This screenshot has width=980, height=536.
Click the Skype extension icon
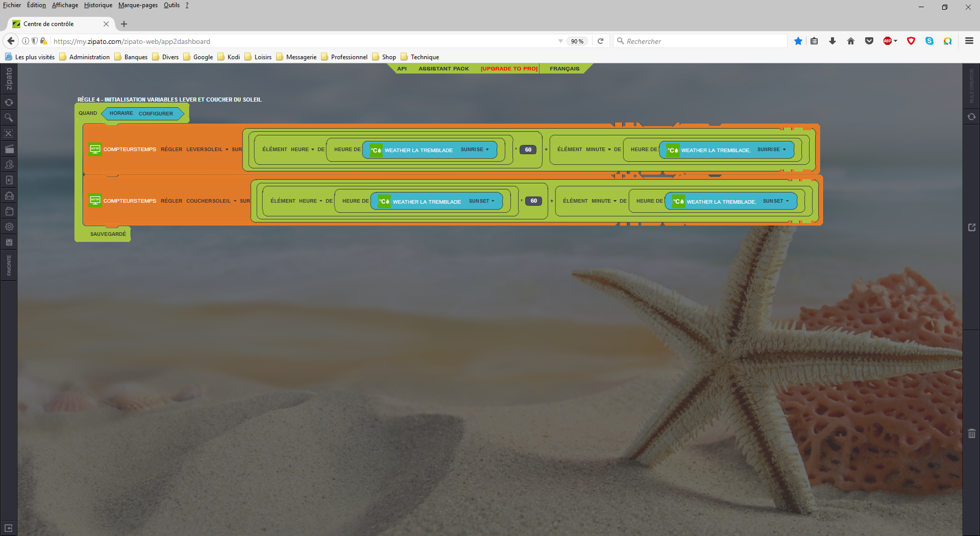pos(929,41)
